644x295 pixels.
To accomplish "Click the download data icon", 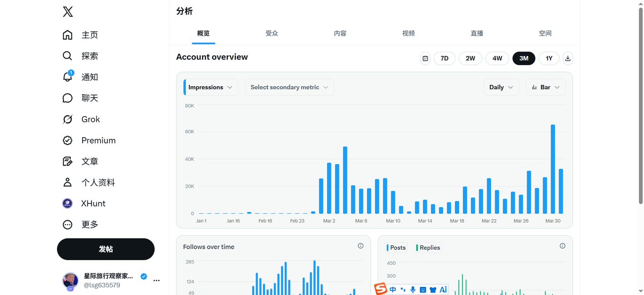I will coord(568,59).
